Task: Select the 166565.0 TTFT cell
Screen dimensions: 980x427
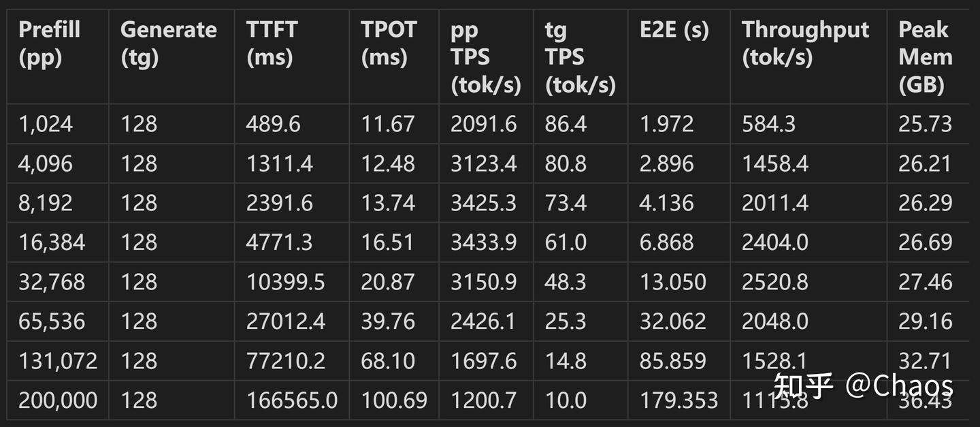Action: [x=291, y=400]
